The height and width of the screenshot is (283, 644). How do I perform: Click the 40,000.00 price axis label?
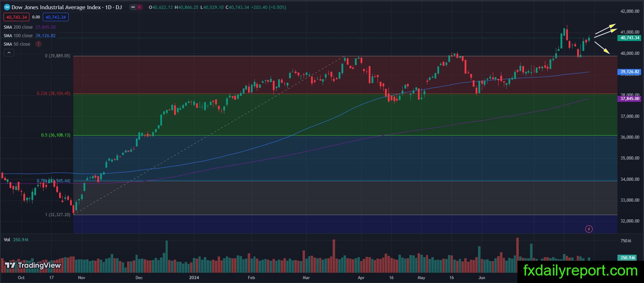(x=630, y=53)
